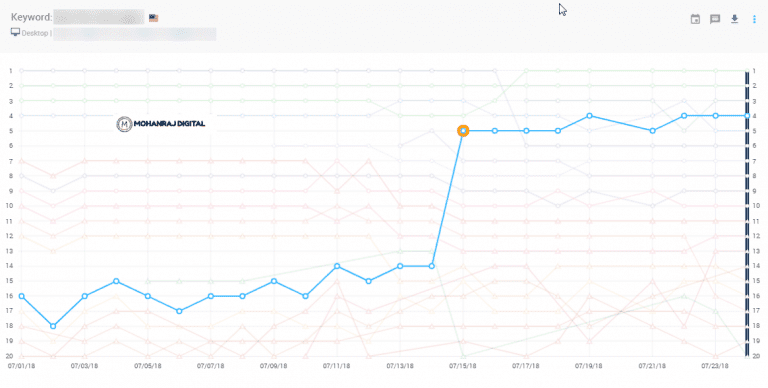Viewport: 768px width, 388px height.
Task: Open the three-dot more options menu
Action: pos(754,19)
